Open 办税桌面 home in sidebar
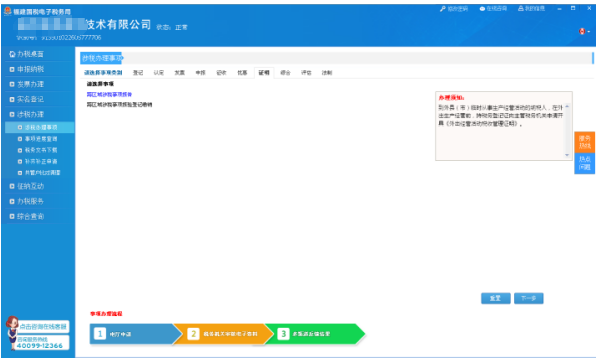 point(27,54)
